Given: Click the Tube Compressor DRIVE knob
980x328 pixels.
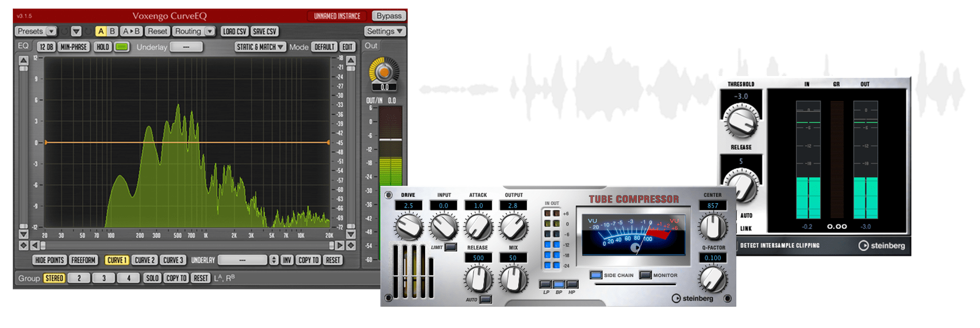Looking at the screenshot, I should [409, 227].
